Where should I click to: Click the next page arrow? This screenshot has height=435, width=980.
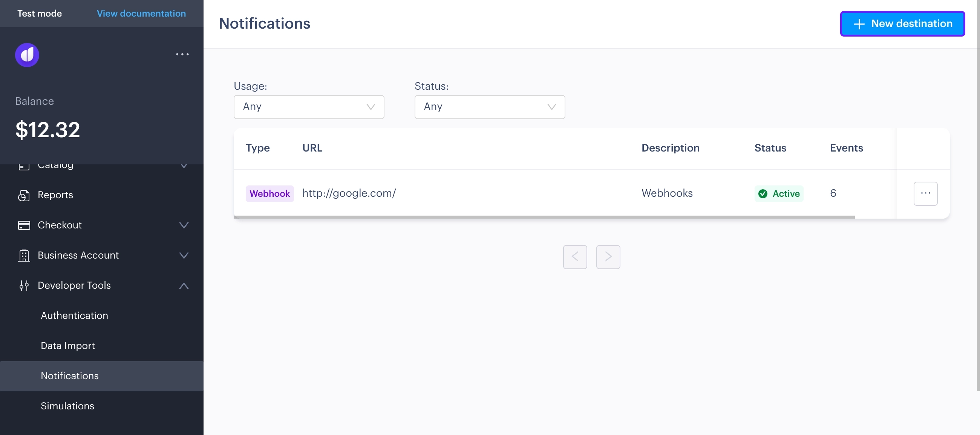[x=608, y=257]
